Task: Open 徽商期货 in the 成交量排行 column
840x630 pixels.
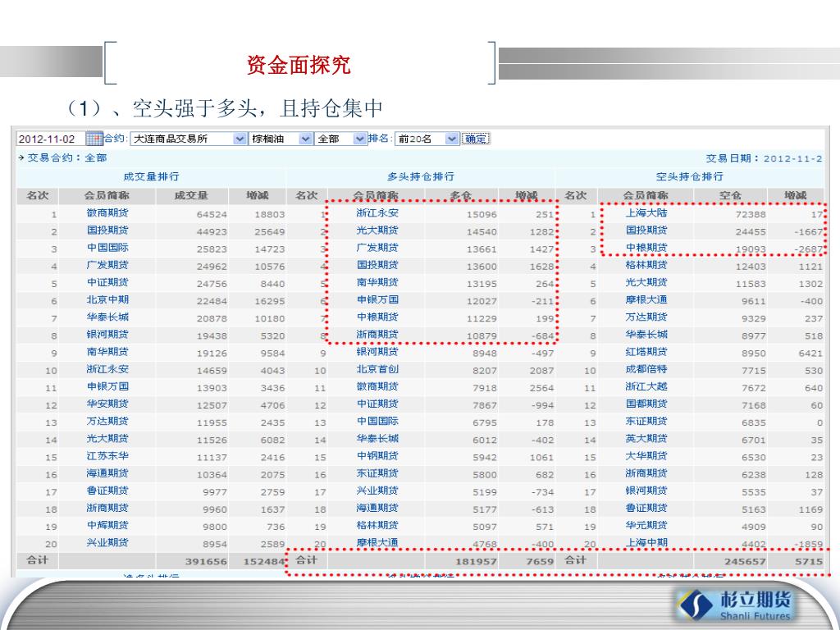Action: tap(107, 213)
